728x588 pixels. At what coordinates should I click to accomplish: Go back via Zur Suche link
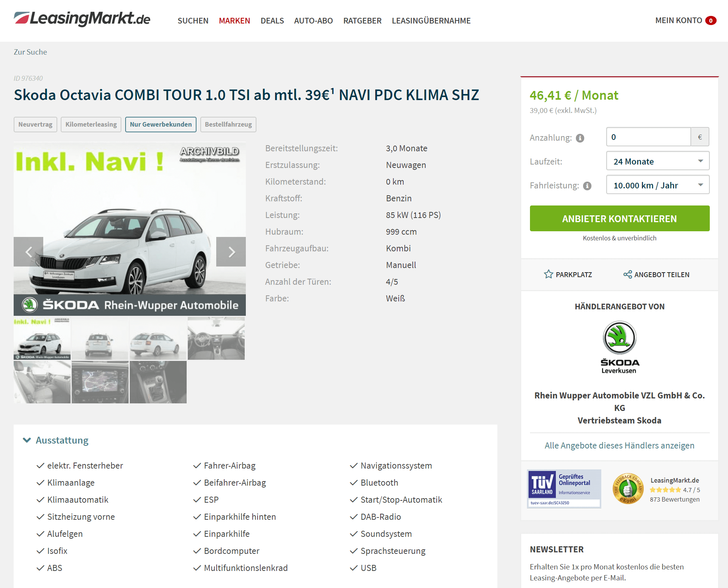30,52
